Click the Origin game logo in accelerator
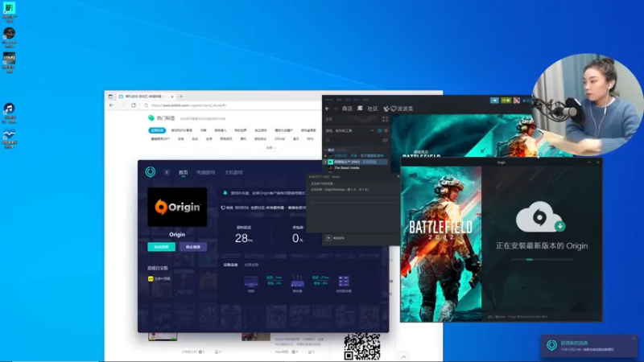Screen dimensions: 644x362 coord(177,208)
